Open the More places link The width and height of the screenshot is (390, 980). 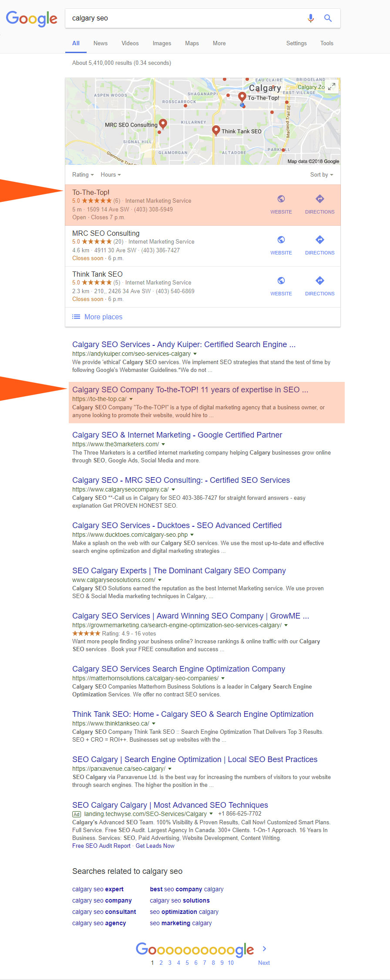pyautogui.click(x=103, y=317)
